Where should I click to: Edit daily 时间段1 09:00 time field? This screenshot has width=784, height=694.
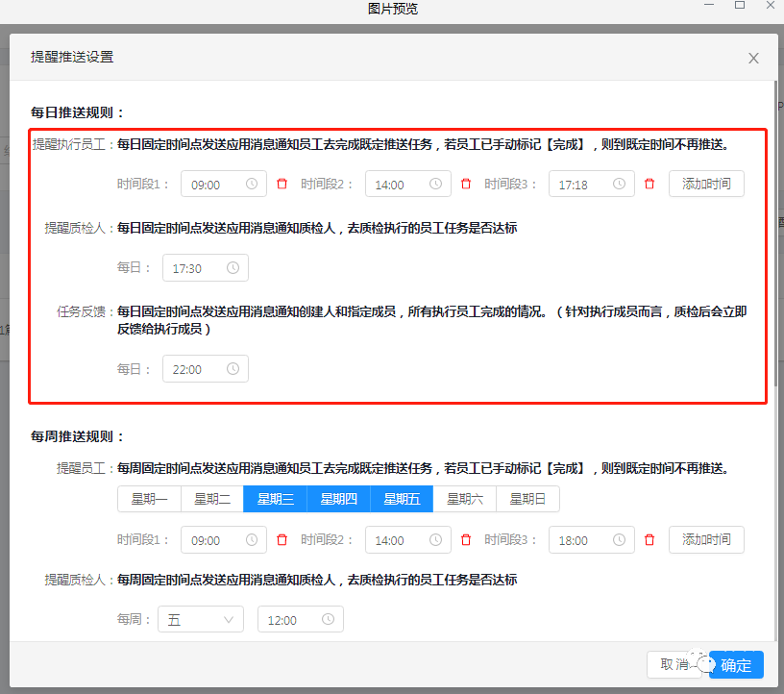(224, 184)
